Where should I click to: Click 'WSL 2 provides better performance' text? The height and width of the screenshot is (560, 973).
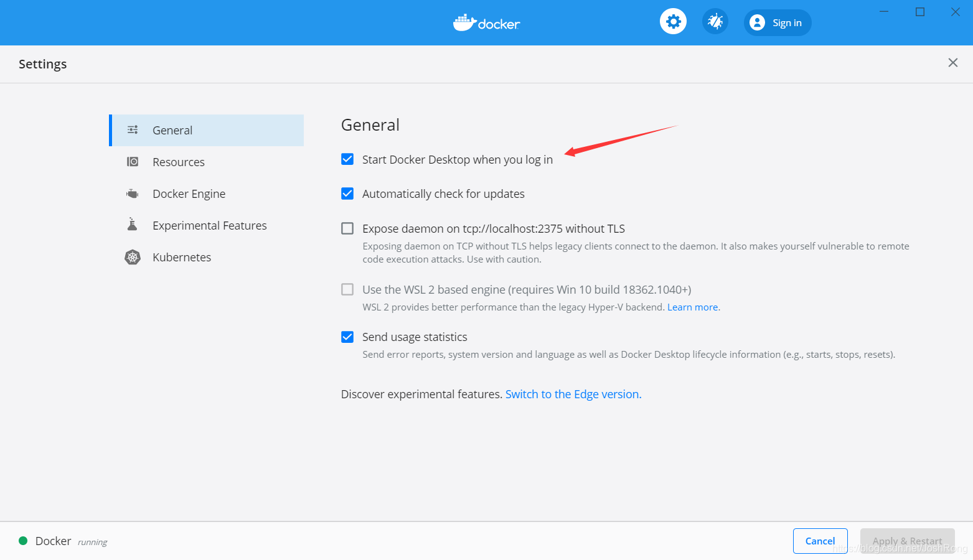tap(514, 307)
